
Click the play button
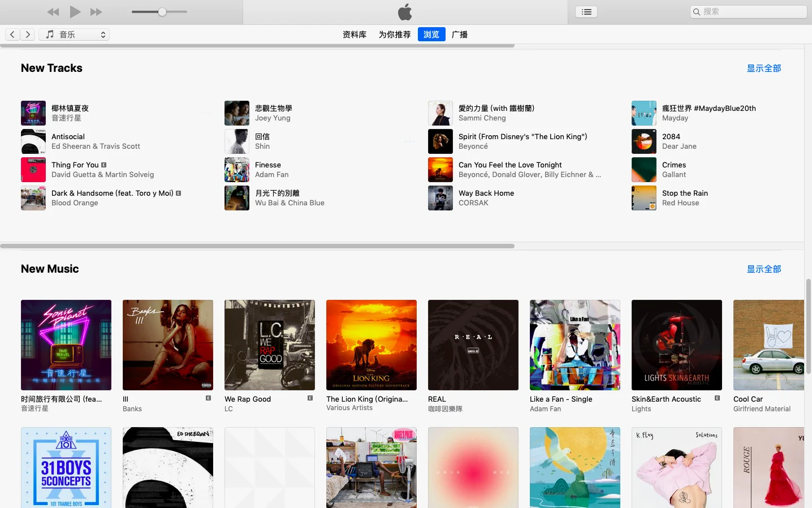click(75, 11)
